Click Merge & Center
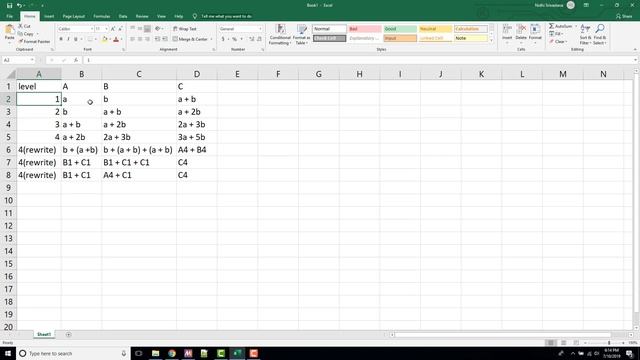640x360 pixels. pos(190,39)
